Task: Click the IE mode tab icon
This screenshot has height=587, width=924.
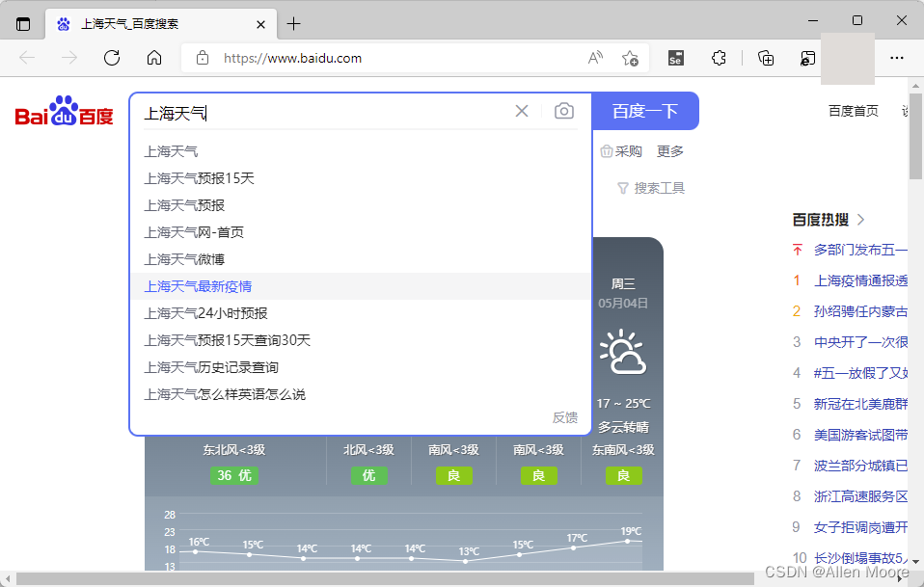Action: [x=807, y=58]
